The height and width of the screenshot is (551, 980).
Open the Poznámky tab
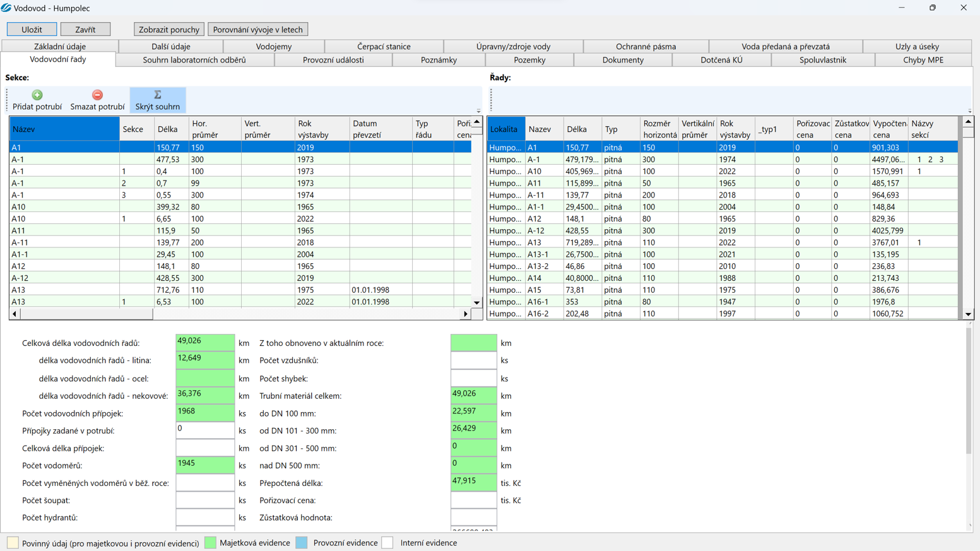tap(439, 60)
